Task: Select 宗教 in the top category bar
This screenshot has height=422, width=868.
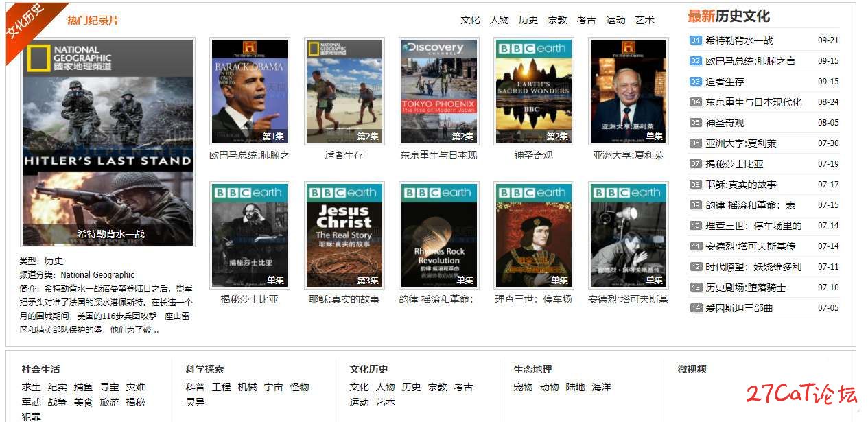Action: coord(557,21)
